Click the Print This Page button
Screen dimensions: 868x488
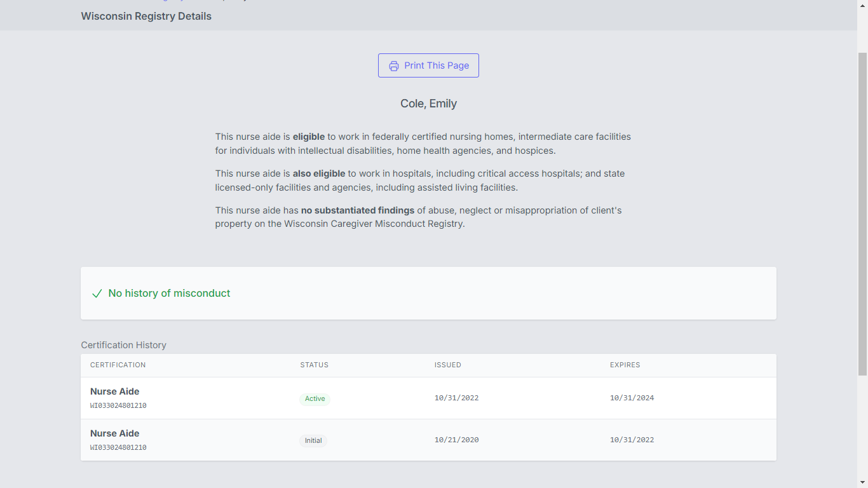coord(428,65)
